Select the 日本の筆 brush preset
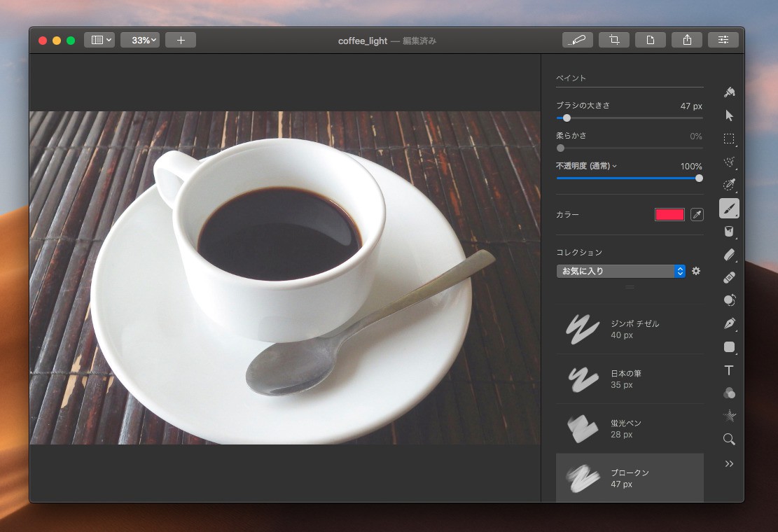 click(630, 379)
